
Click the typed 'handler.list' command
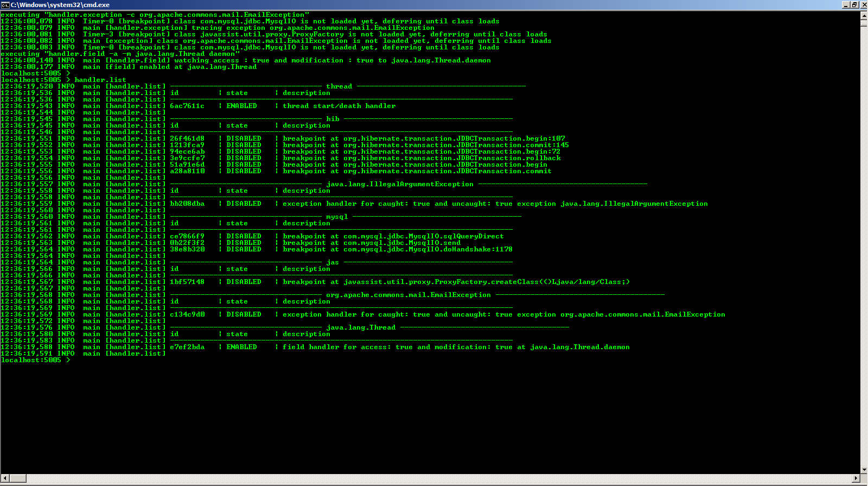(100, 80)
